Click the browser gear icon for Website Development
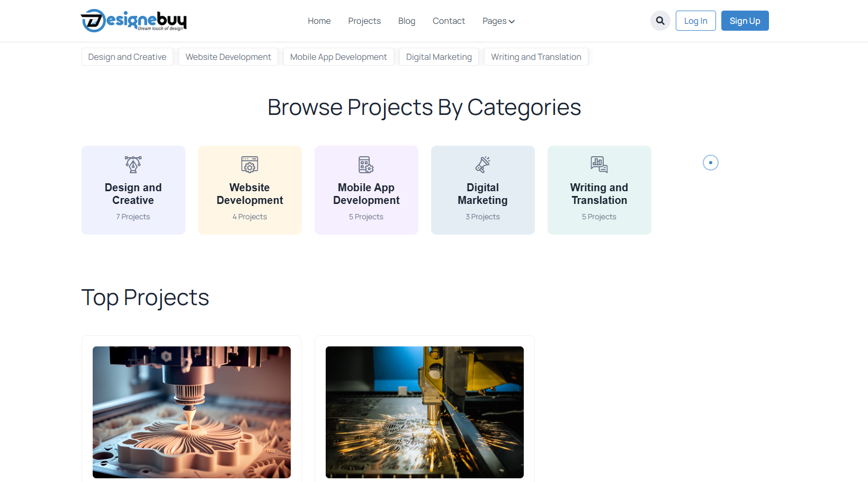Image resolution: width=868 pixels, height=482 pixels. point(249,164)
